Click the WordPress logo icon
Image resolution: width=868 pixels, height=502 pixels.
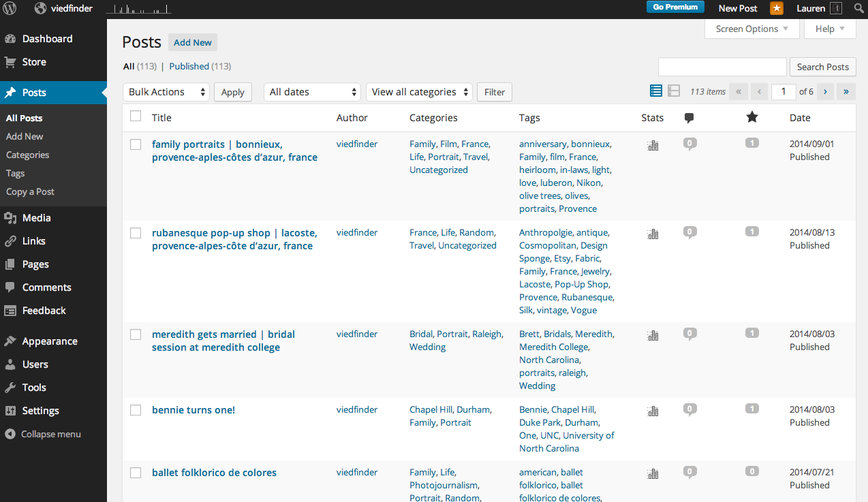[x=13, y=9]
